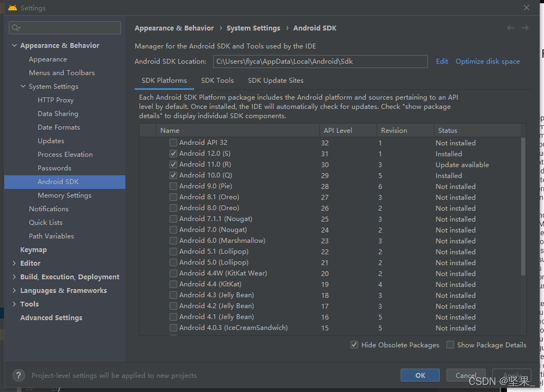Click the help question mark icon

point(18,375)
